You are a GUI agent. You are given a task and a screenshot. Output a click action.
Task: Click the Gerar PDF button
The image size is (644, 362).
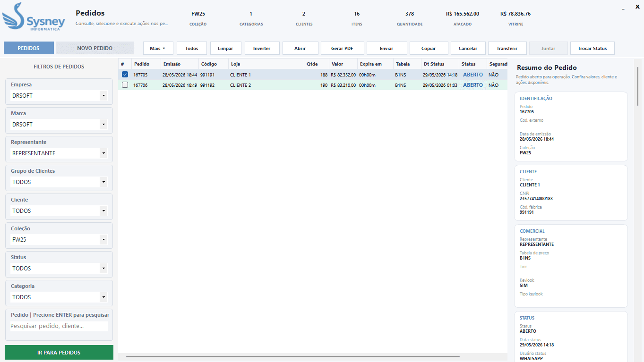point(343,48)
